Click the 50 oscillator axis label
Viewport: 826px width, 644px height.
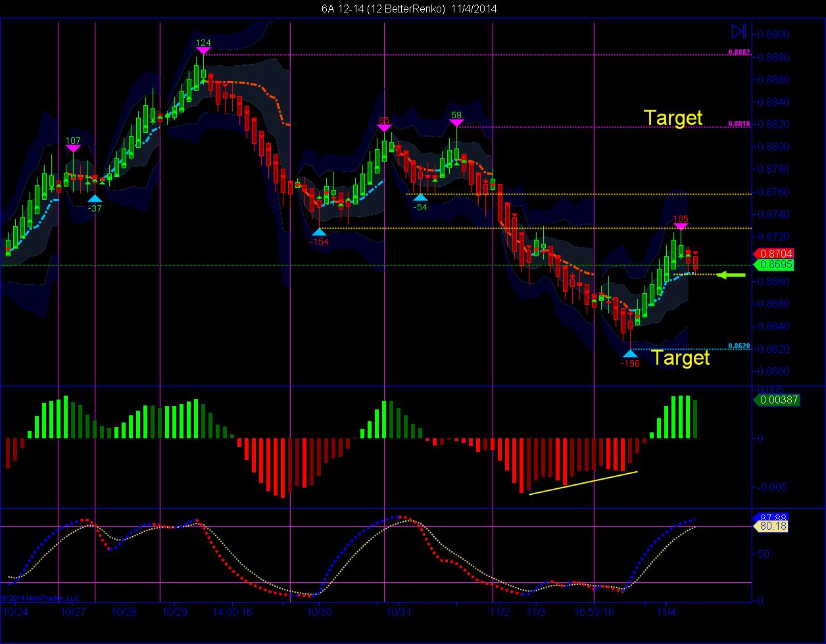[x=764, y=554]
